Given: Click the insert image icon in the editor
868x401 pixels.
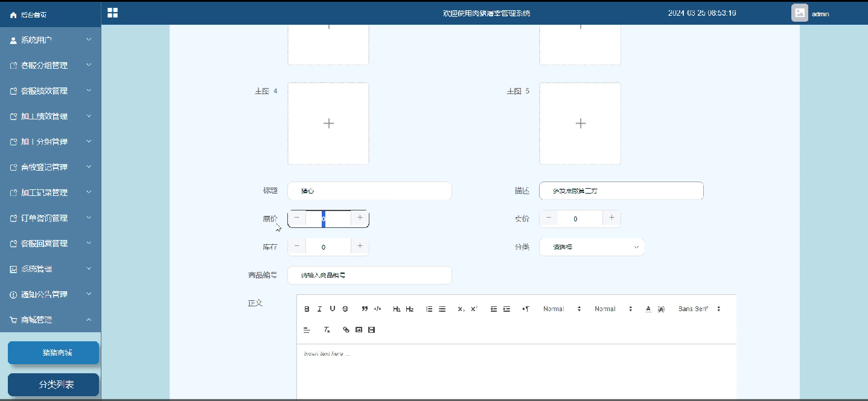Looking at the screenshot, I should click(359, 330).
